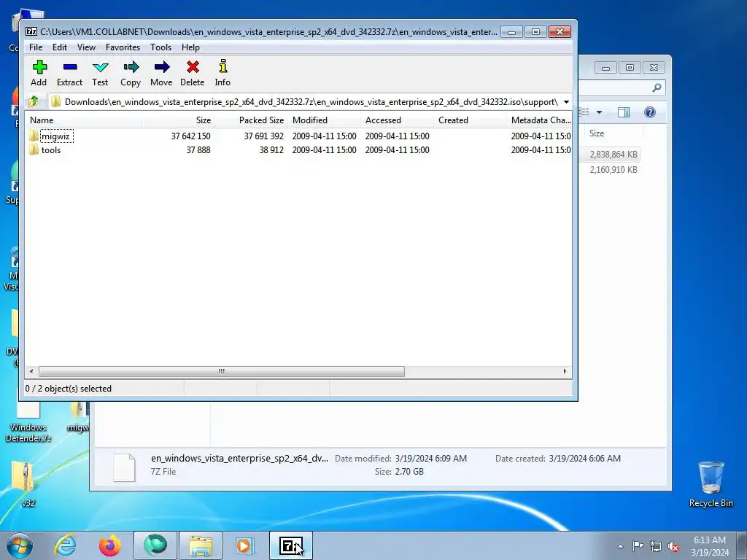Viewport: 747px width, 560px height.
Task: Open Windows Explorer from taskbar
Action: [x=201, y=545]
